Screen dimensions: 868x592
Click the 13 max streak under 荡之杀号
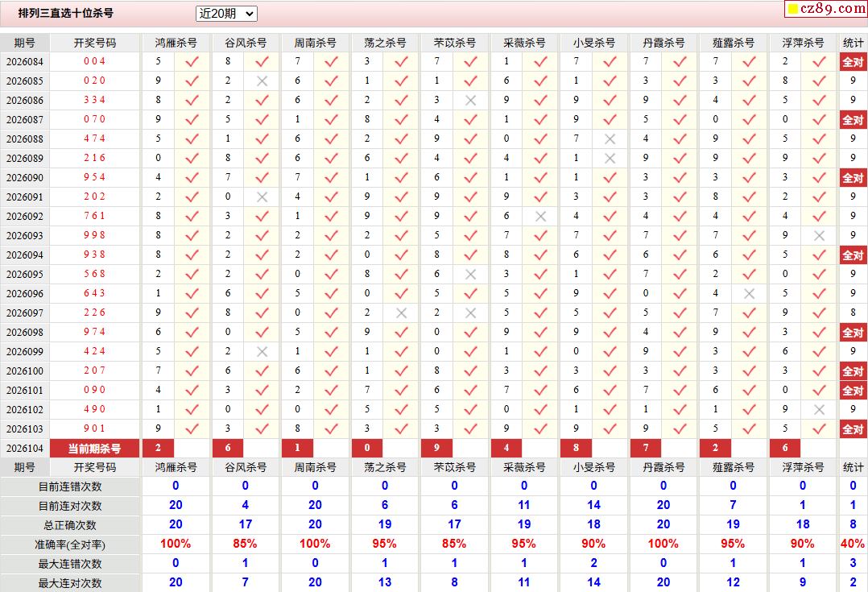point(385,582)
